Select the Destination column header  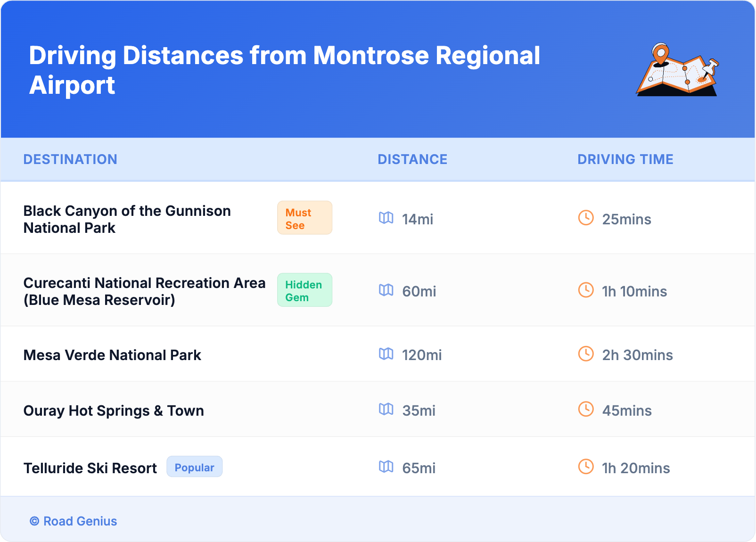[70, 159]
